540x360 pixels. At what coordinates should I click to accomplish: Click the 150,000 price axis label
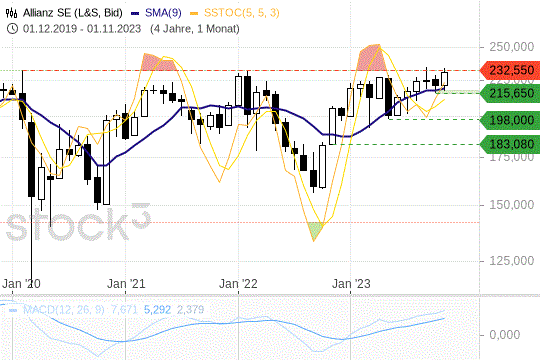(x=512, y=205)
